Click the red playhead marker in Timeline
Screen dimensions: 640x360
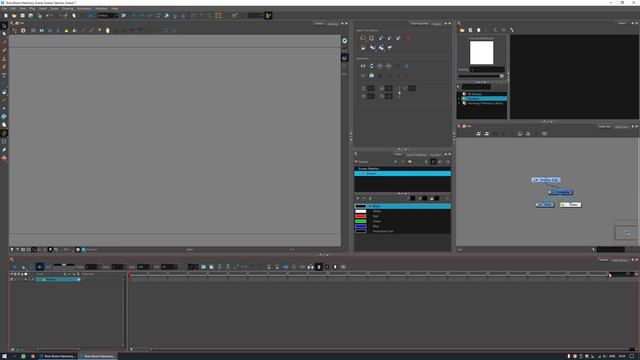click(130, 275)
